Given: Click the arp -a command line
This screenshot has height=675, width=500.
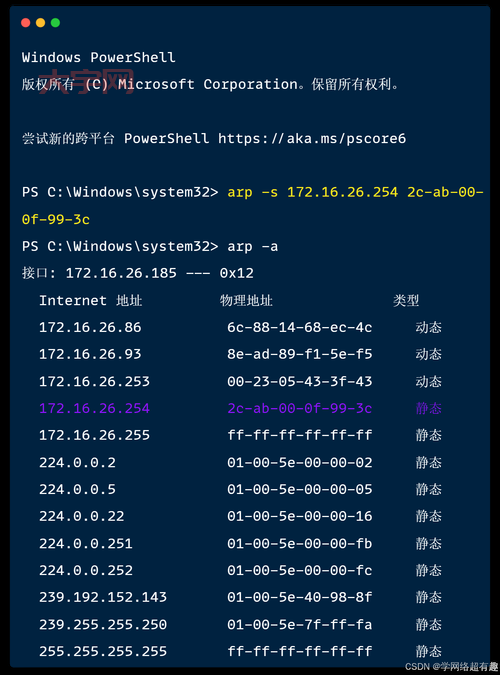Looking at the screenshot, I should pos(150,246).
